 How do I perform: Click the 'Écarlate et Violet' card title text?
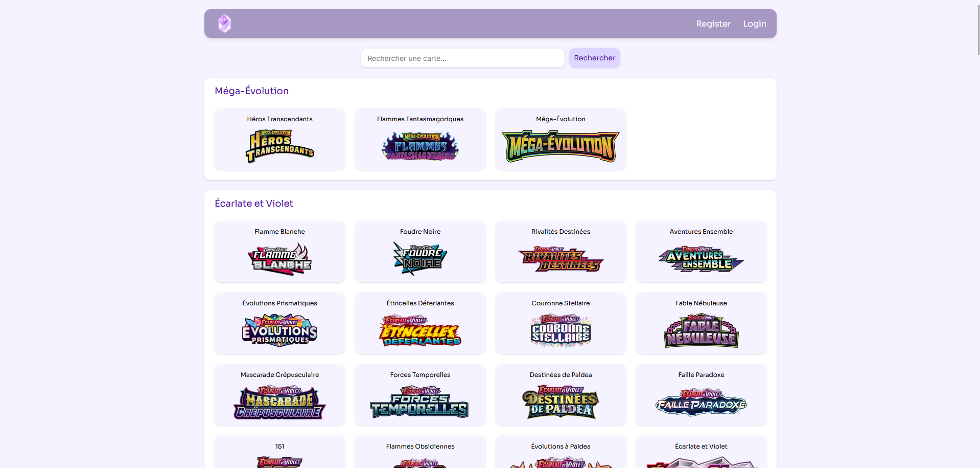[701, 447]
